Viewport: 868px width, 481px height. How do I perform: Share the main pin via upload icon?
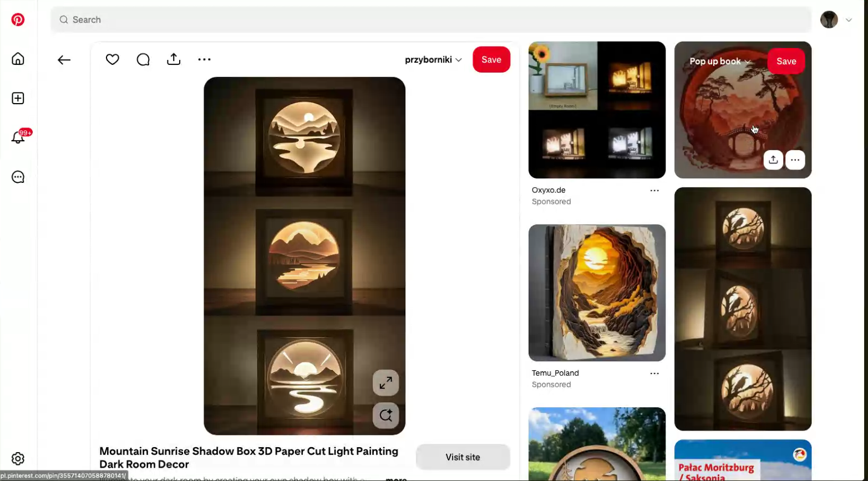(x=174, y=59)
